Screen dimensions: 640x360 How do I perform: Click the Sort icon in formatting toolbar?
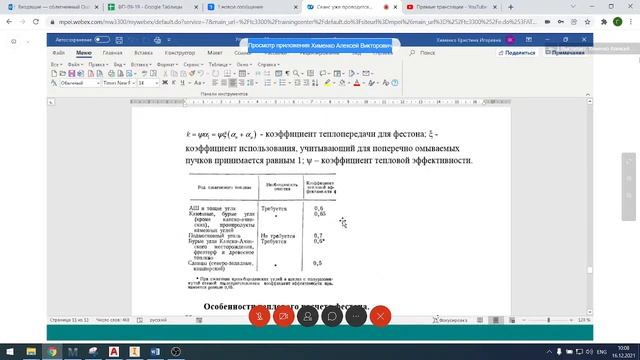pyautogui.click(x=315, y=83)
